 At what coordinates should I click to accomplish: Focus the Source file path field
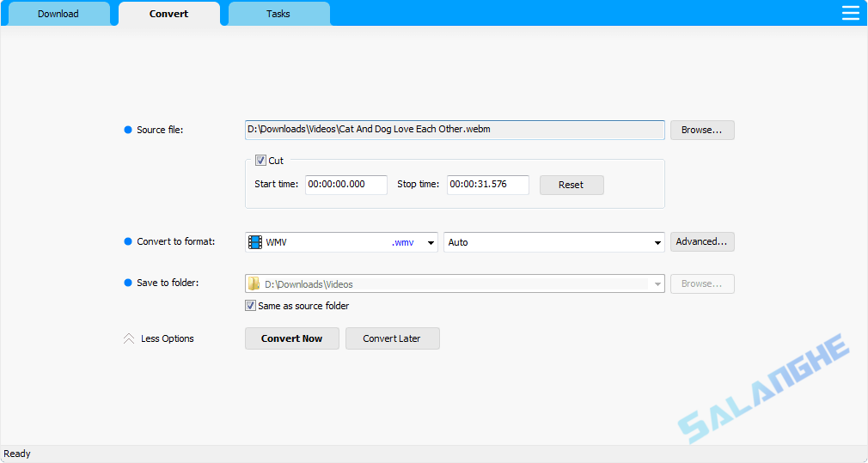pyautogui.click(x=455, y=130)
